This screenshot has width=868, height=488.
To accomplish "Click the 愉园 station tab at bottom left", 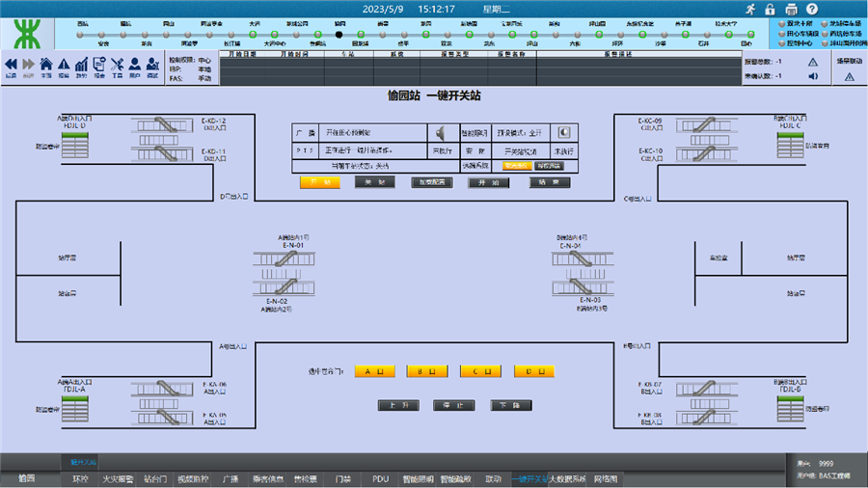I will [27, 478].
